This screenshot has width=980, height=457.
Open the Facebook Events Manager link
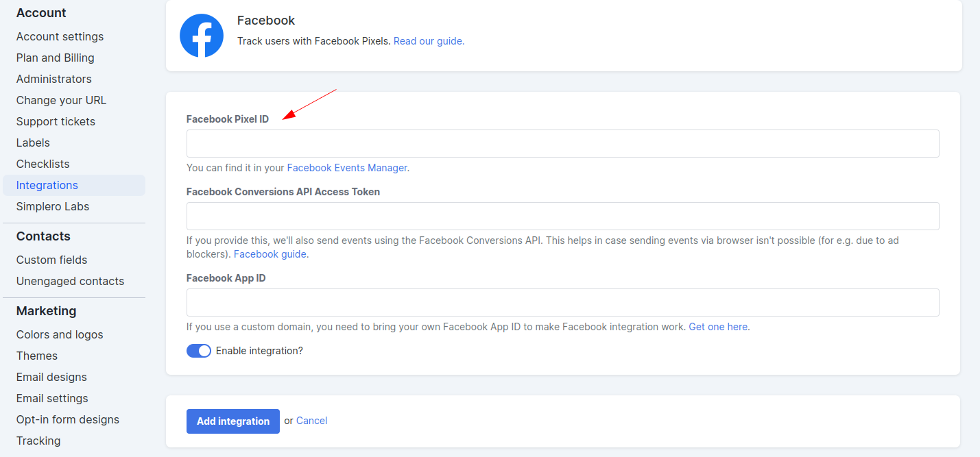348,167
